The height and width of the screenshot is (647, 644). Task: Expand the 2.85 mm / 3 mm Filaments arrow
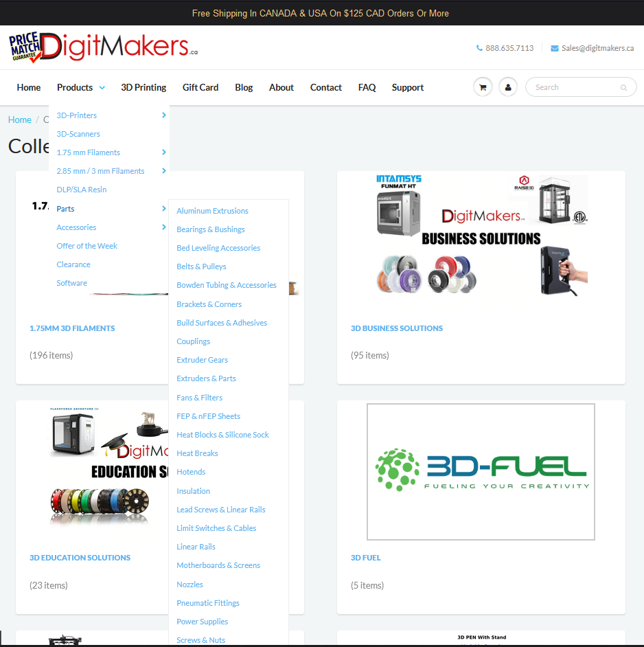point(164,171)
